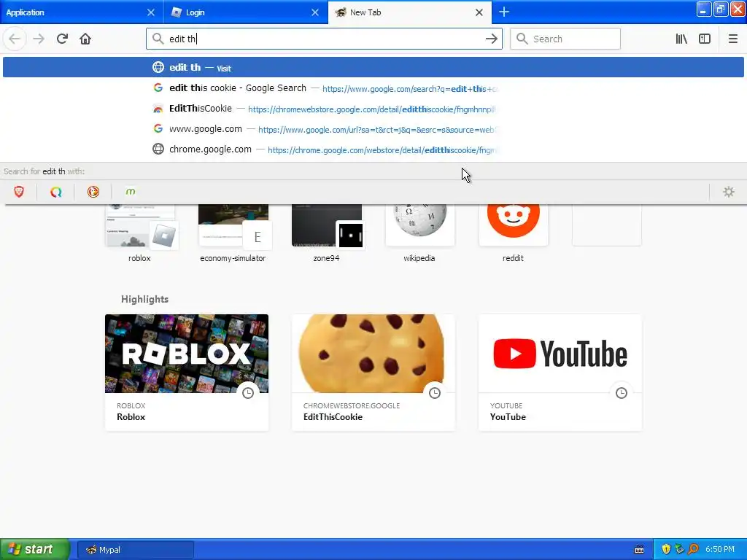Pick the www.google.com suggestion row

click(373, 129)
